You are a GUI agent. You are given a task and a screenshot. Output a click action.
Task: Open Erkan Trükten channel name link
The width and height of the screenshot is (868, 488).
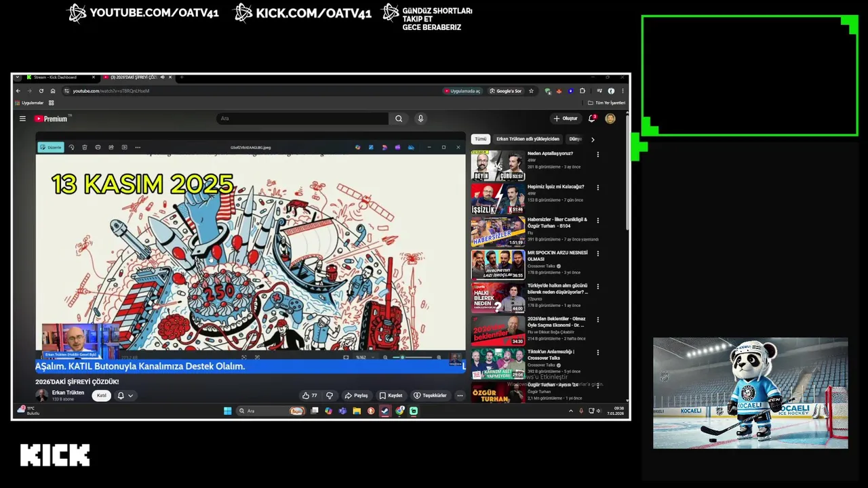coord(68,392)
